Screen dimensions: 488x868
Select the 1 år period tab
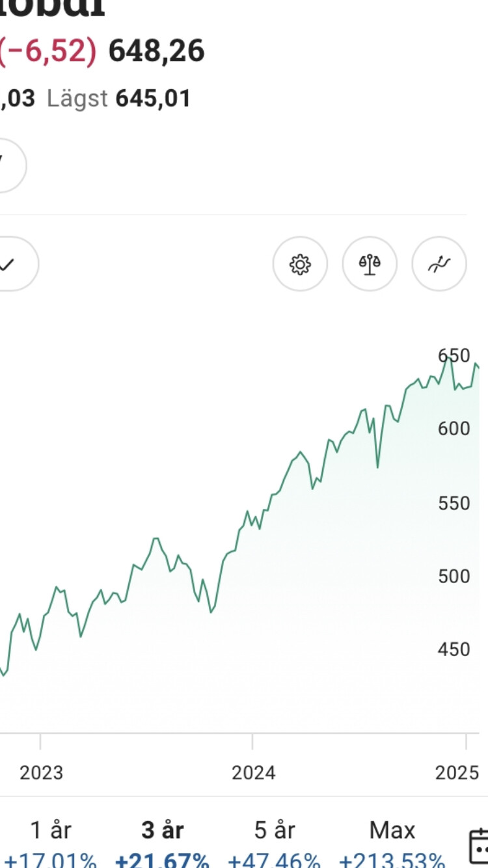point(51,831)
